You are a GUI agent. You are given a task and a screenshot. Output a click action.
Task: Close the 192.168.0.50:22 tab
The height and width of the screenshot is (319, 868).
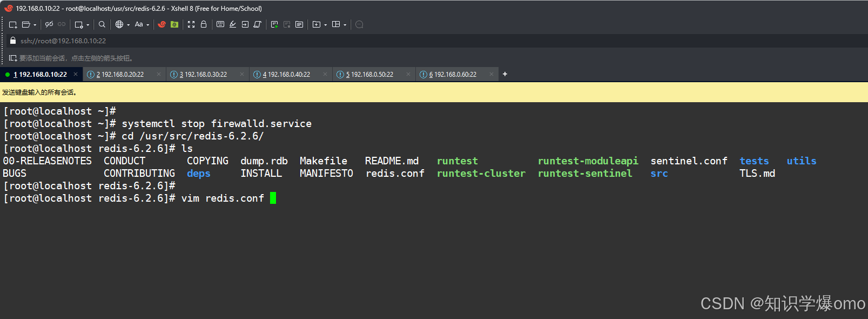tap(408, 74)
